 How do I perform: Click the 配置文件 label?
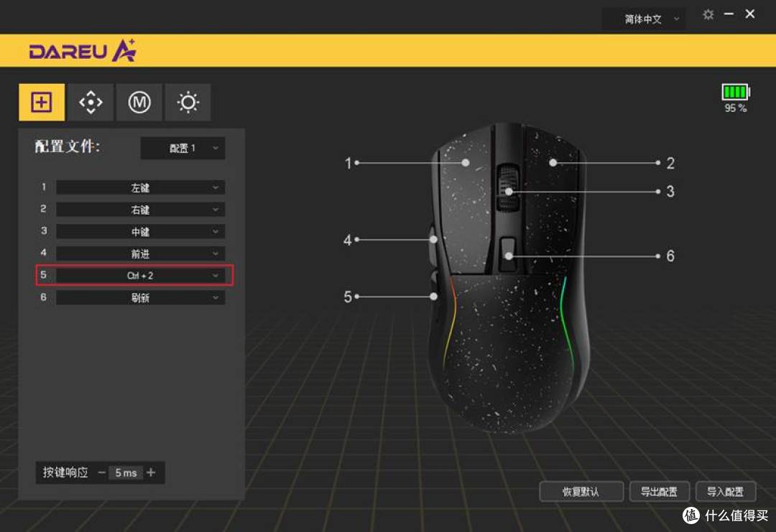68,146
